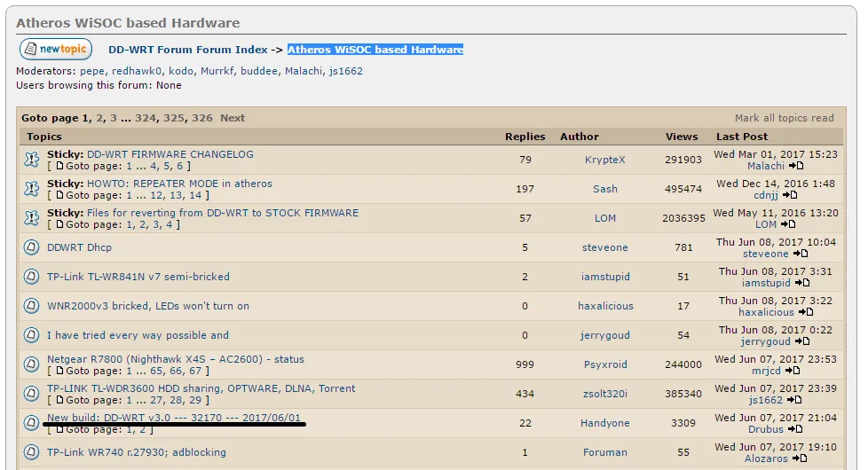Image resolution: width=868 pixels, height=470 pixels.
Task: Open author zsolt320i's profile
Action: [605, 395]
